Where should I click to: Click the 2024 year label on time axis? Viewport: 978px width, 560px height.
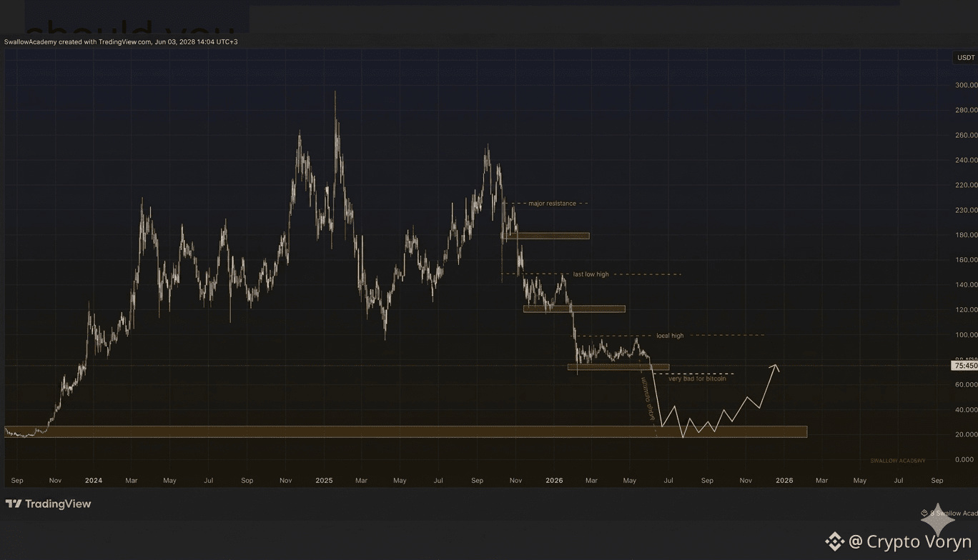[94, 481]
